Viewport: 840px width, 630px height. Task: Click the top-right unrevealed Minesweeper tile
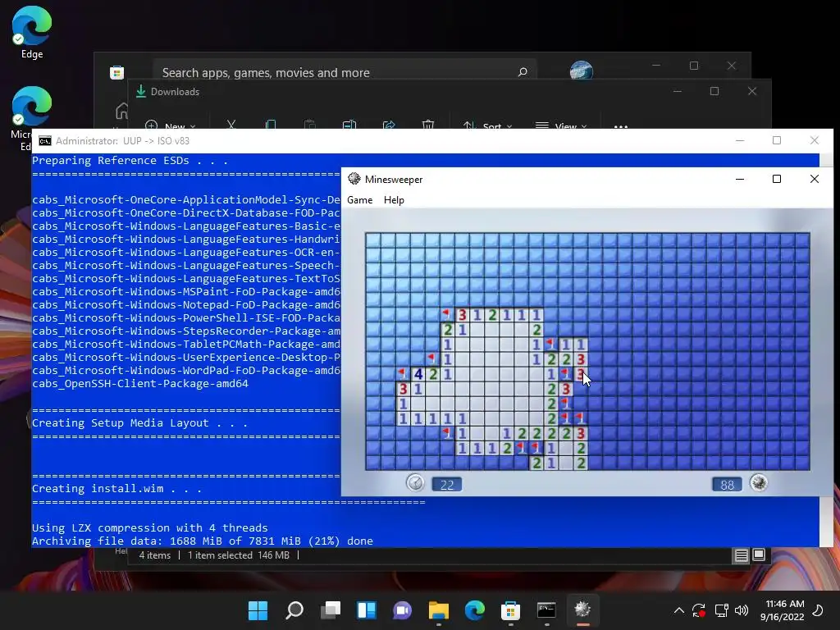(x=802, y=240)
